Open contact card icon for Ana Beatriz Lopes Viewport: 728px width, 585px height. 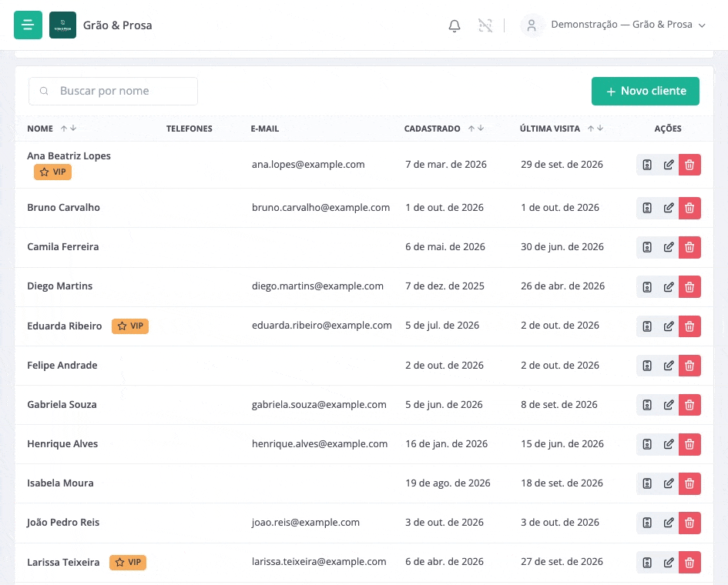(647, 165)
